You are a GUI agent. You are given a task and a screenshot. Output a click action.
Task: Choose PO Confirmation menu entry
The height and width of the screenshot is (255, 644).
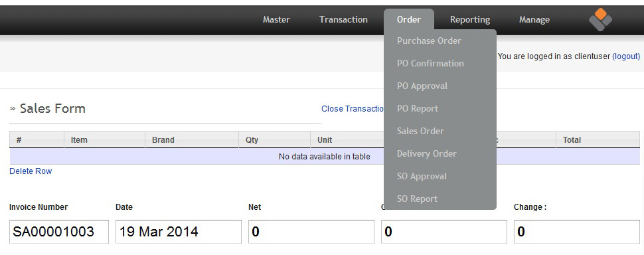pos(430,63)
